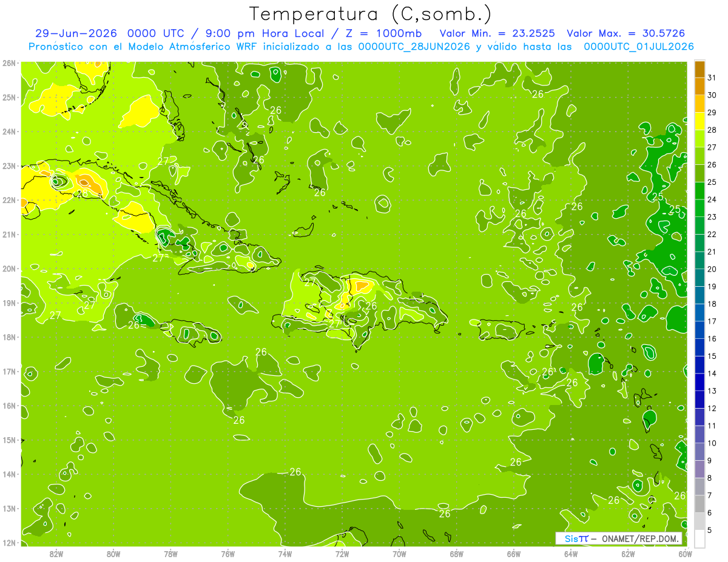This screenshot has width=728, height=562.
Task: Click the 17N latitude axis label
Action: tap(9, 371)
